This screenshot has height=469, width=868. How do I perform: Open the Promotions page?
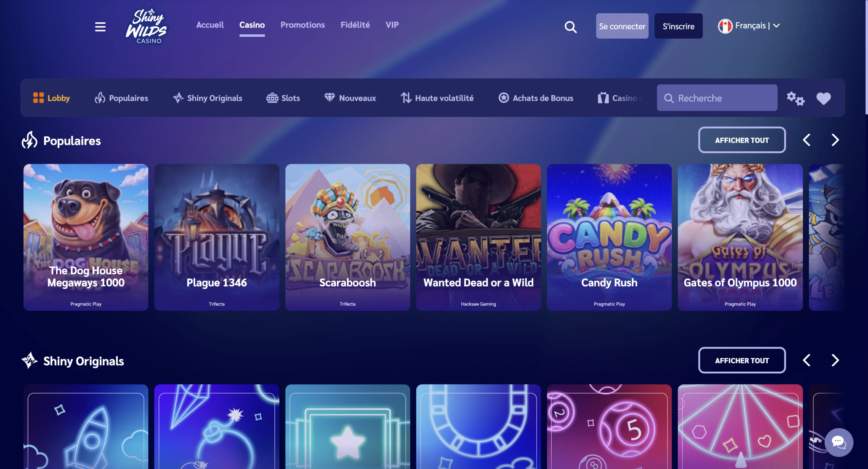click(302, 25)
